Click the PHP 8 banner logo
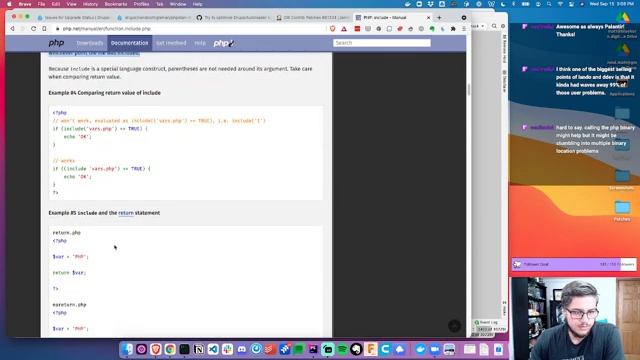Screen dimensions: 640x360 (224, 43)
